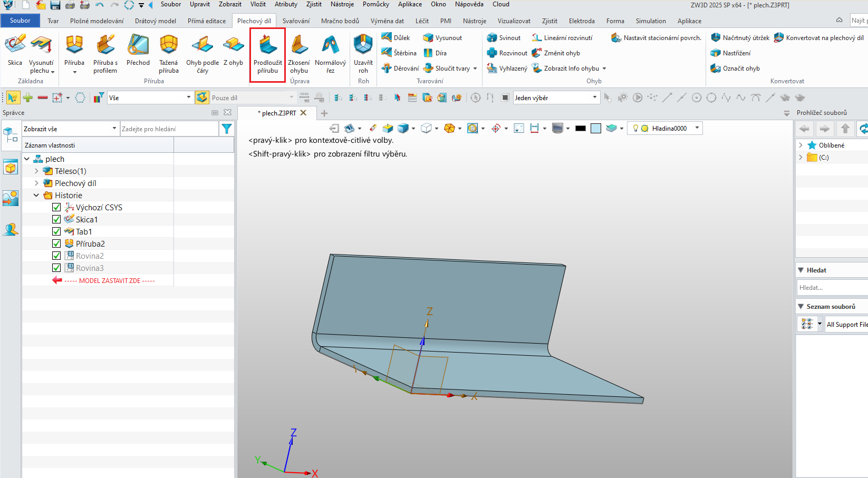Viewport: 868px width, 478px height.
Task: Select Tažená příruba tool
Action: pyautogui.click(x=169, y=53)
